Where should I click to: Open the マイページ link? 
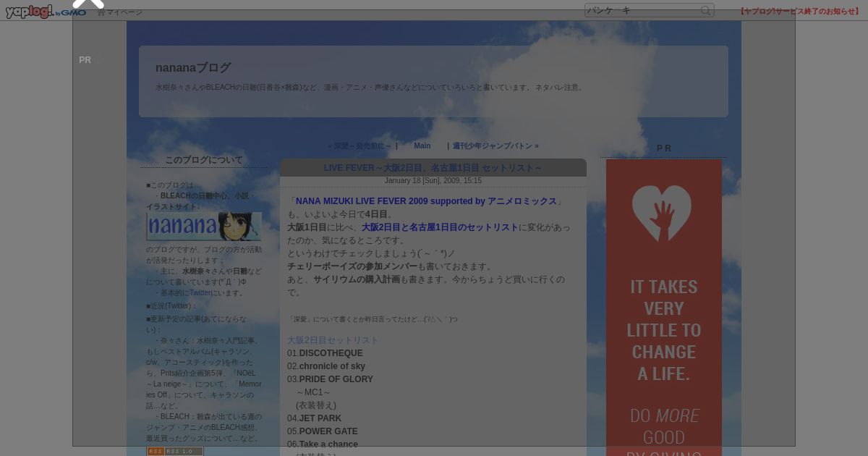tap(124, 12)
